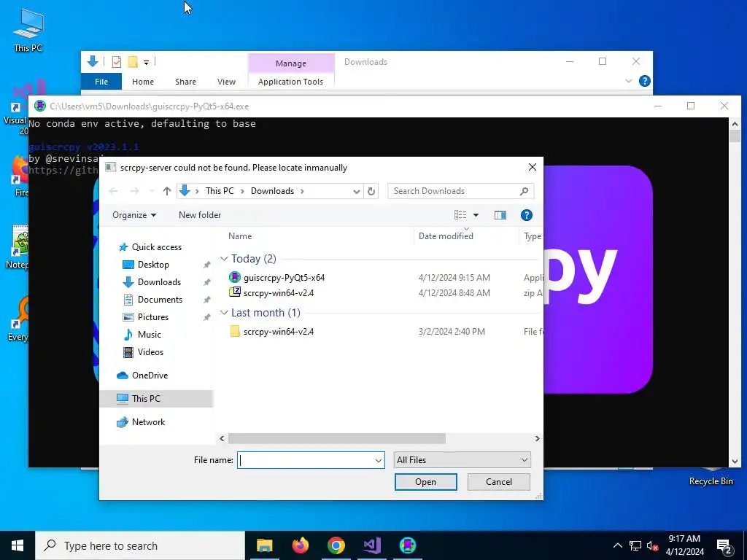Toggle the preview pane button

(500, 215)
